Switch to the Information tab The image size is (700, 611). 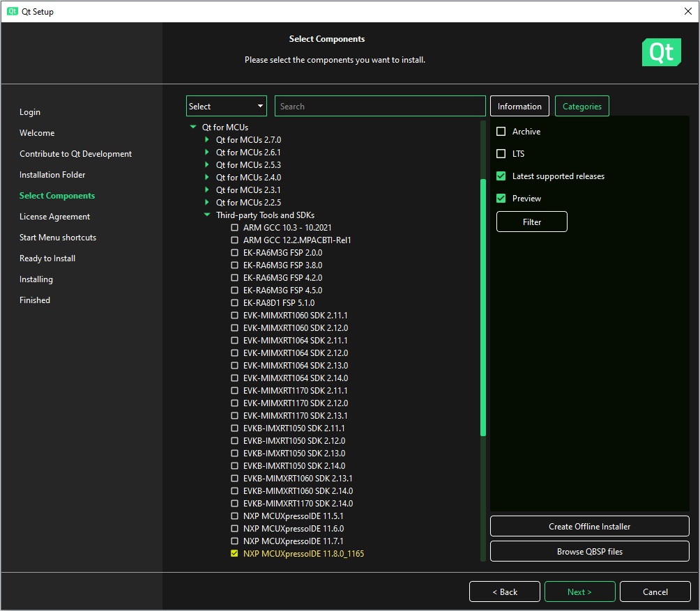click(x=519, y=106)
